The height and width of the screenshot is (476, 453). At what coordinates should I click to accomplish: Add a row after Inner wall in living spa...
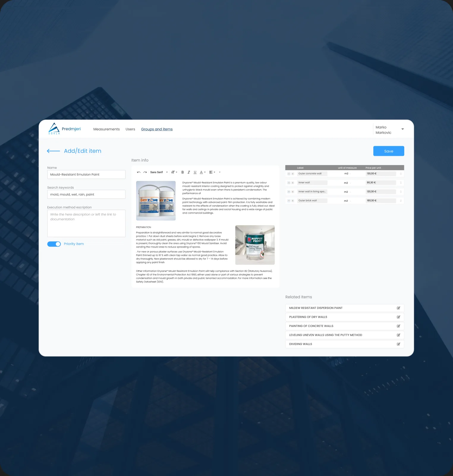[x=293, y=192]
